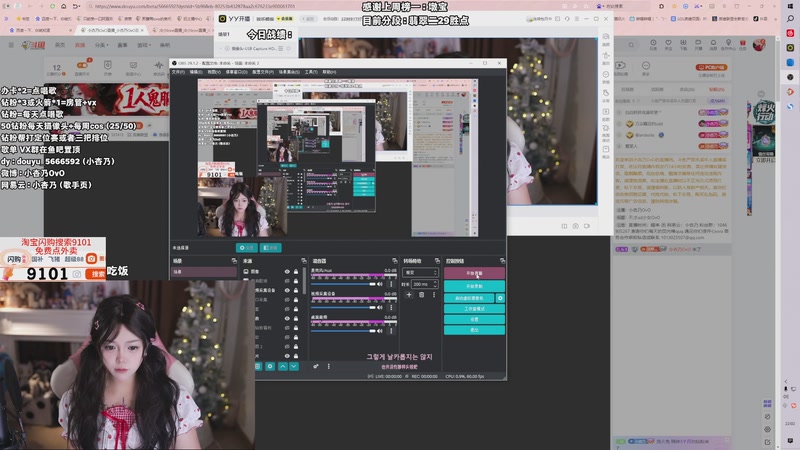Screen dimensions: 800x450
Task: Open Scenes dock pop-out icon in OBS
Action: tap(234, 261)
